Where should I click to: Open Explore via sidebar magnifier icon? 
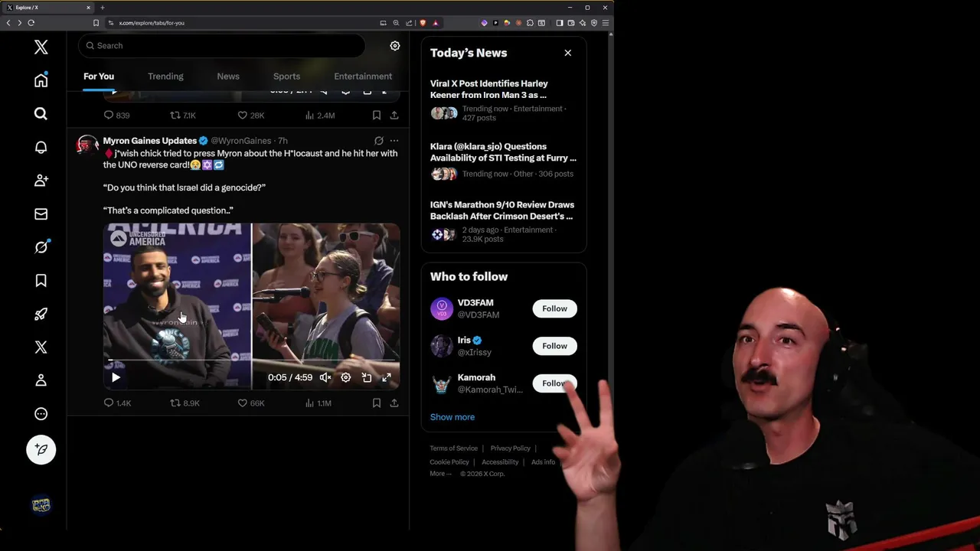pos(41,114)
